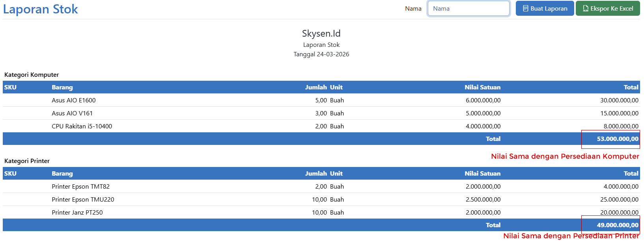Click the Nilai Satuan header in Printer table
Viewport: 644px width, 241px height.
tap(482, 174)
